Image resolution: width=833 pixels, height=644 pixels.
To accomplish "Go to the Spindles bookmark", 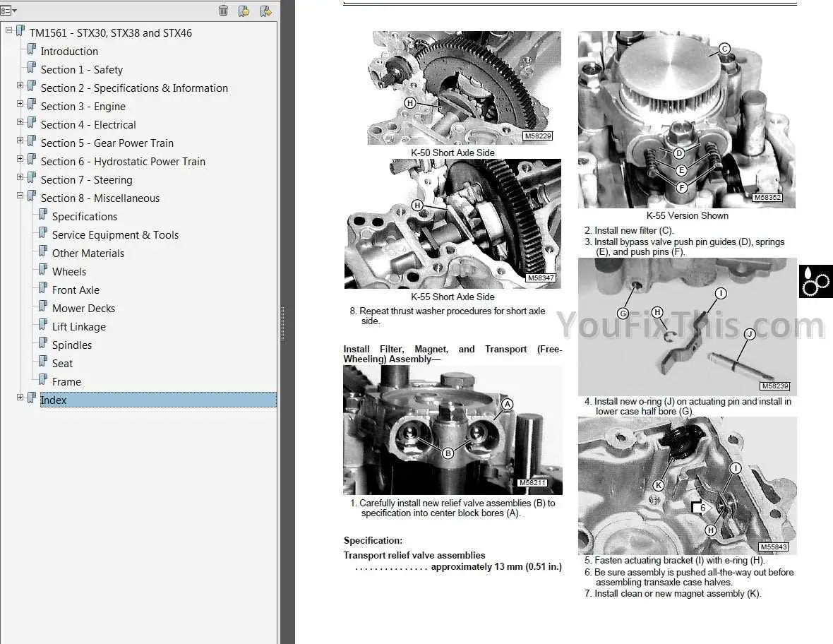I will coord(72,345).
